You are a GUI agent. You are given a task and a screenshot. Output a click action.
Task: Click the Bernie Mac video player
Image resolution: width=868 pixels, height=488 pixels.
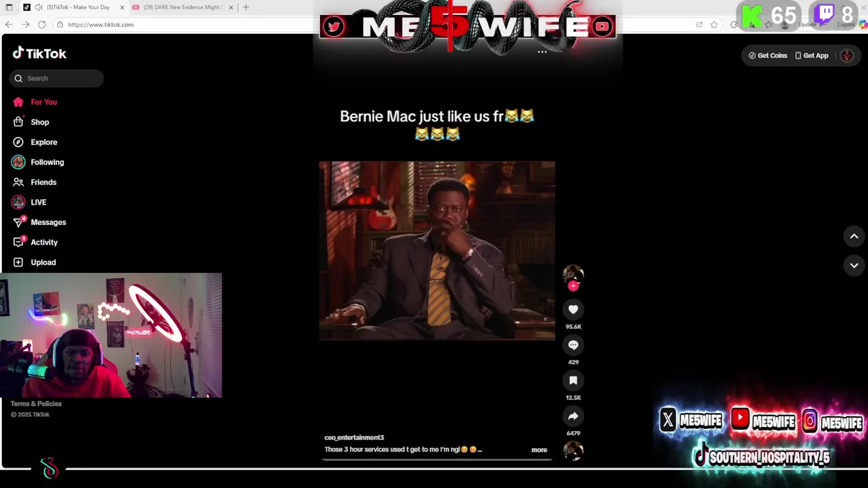[x=437, y=250]
